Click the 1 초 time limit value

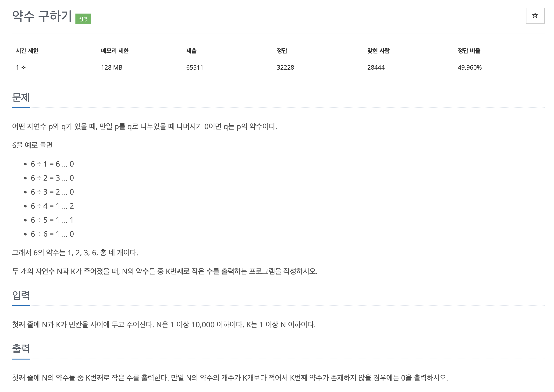click(x=21, y=67)
